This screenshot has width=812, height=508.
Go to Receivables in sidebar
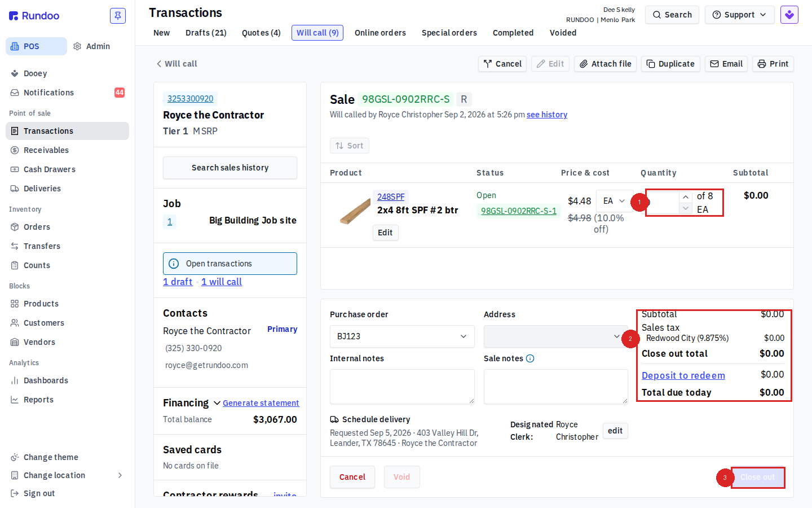[46, 150]
